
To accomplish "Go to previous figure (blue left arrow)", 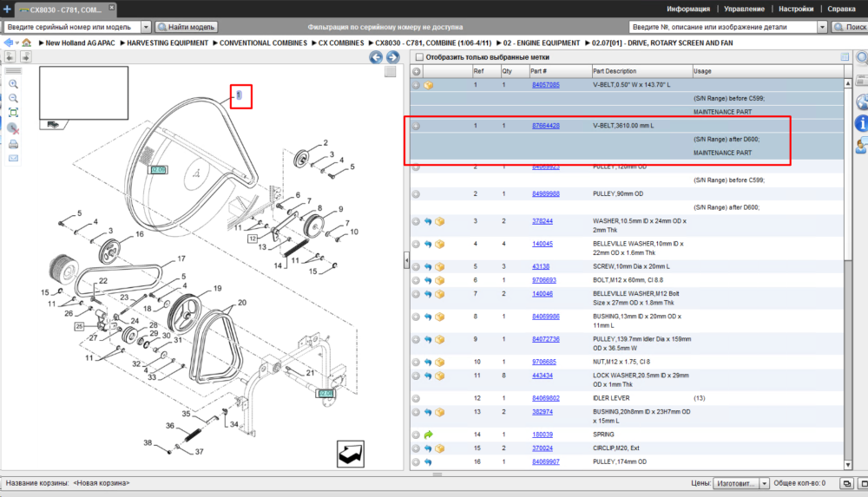I will (376, 57).
